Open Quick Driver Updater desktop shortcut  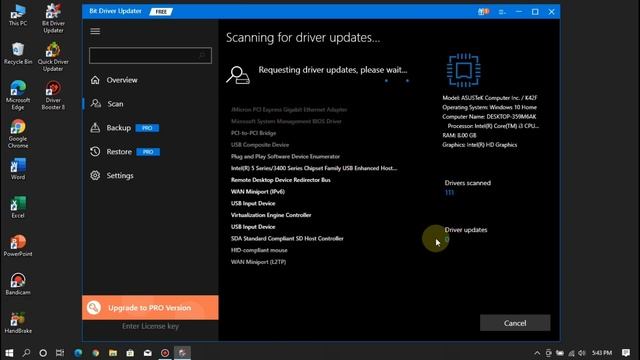click(53, 57)
